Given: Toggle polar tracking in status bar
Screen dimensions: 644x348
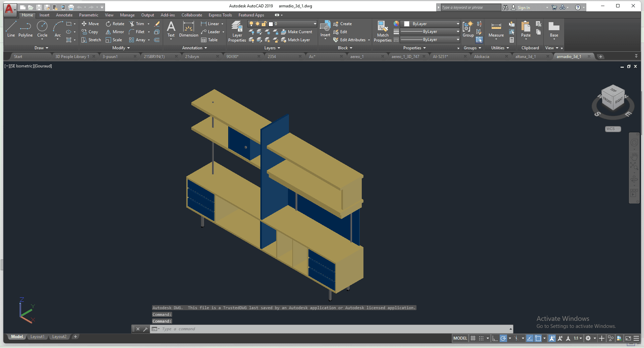Looking at the screenshot, I should click(503, 338).
